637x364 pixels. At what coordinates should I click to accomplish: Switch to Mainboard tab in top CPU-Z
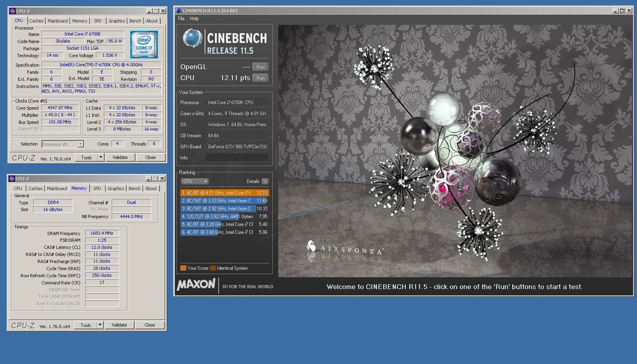58,21
